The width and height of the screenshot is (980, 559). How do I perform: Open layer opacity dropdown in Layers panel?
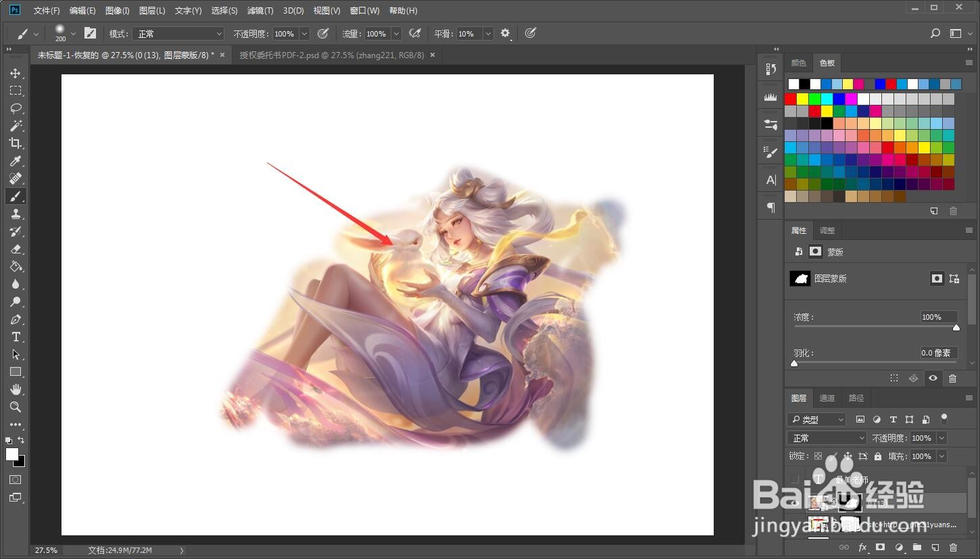tap(941, 438)
